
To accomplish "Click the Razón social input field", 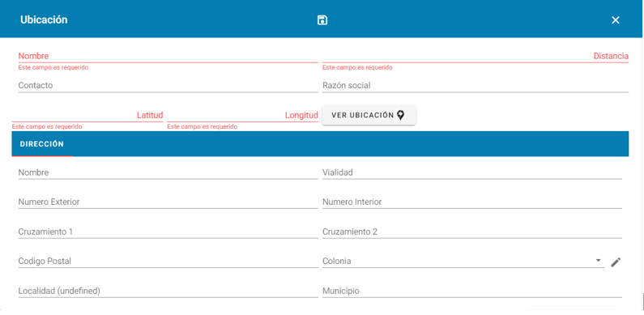I will tap(476, 85).
